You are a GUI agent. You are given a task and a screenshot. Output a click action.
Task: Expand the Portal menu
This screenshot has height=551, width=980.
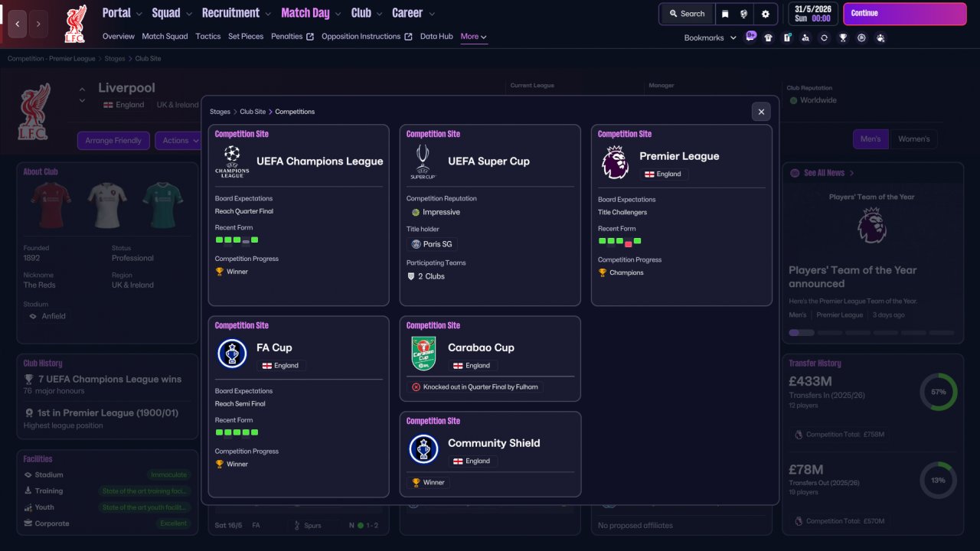pos(122,13)
